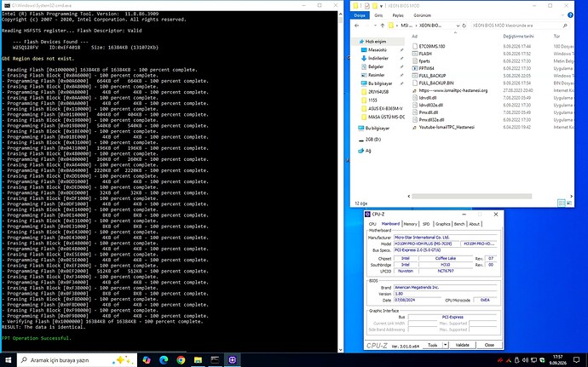The height and width of the screenshot is (367, 588).
Task: Expand the Explorer ribbon chevron
Action: click(562, 15)
